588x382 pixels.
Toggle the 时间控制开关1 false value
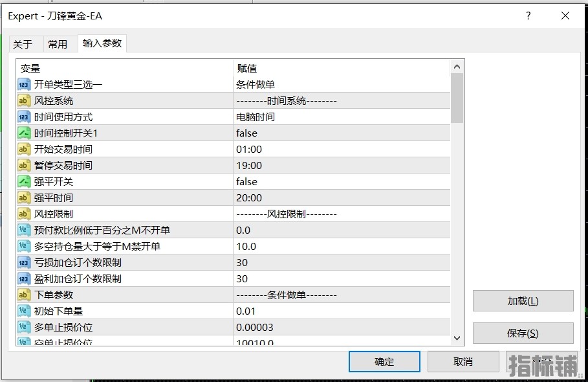(246, 133)
